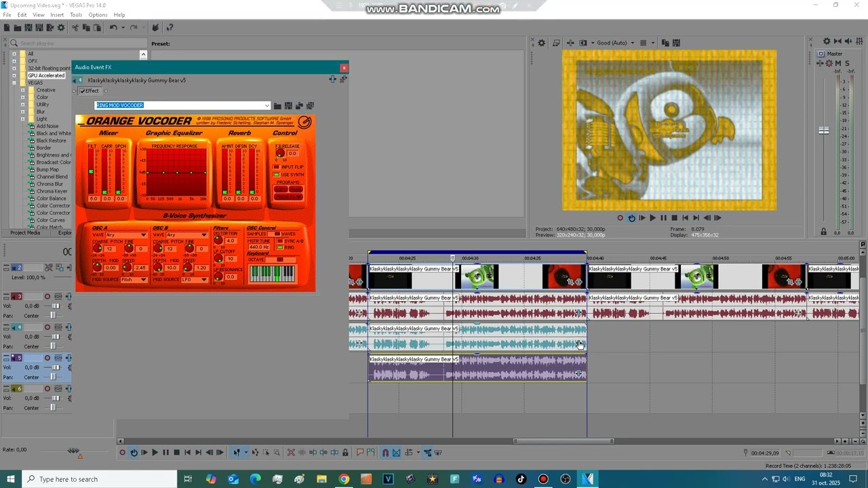Toggle the Effect checkbox in Audio Event FX
Screen dimensions: 868x488
82,91
